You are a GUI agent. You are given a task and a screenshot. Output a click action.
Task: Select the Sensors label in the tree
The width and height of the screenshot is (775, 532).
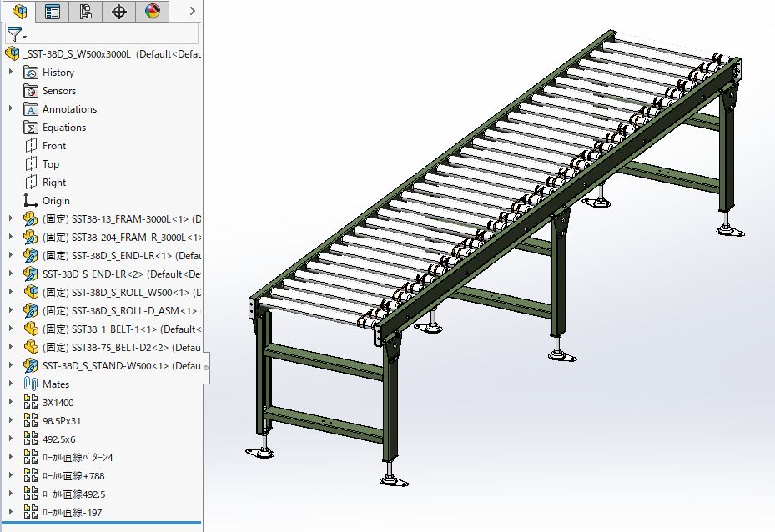click(x=59, y=90)
